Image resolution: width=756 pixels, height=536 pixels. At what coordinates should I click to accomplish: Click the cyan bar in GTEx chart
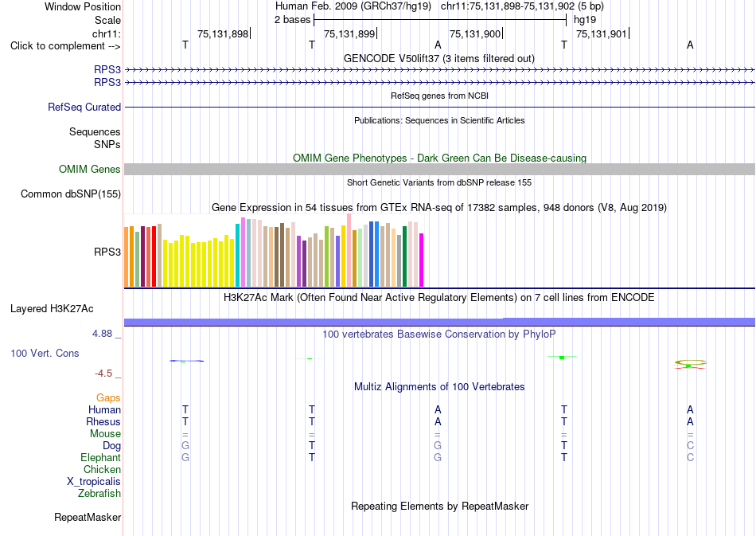238,255
